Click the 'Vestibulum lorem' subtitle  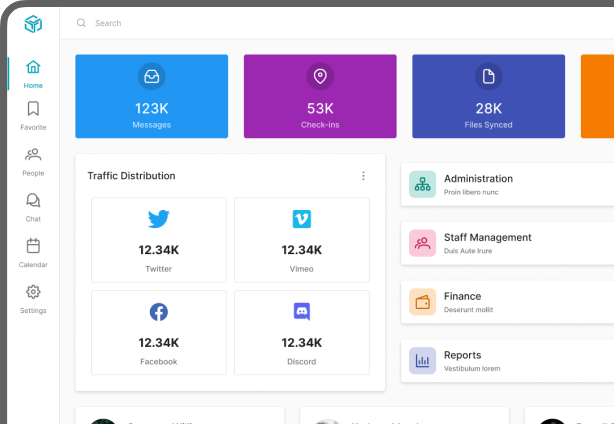472,368
